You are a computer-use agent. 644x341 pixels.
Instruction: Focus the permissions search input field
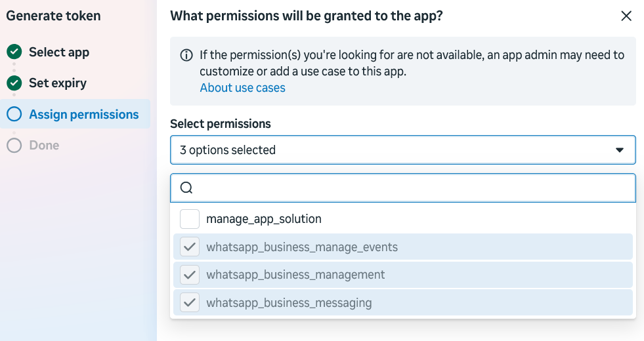click(403, 188)
